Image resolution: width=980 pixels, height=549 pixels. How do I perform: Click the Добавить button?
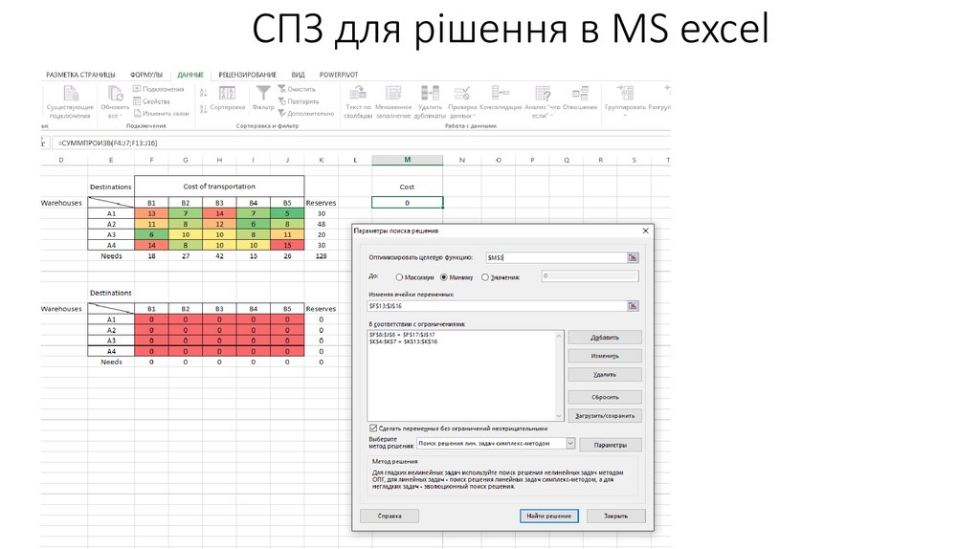pyautogui.click(x=605, y=338)
